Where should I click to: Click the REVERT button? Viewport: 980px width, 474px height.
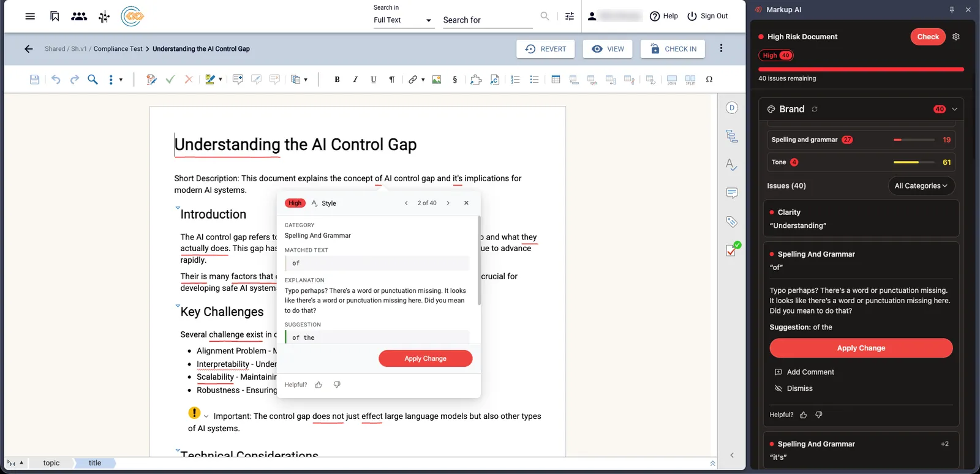[x=546, y=49]
